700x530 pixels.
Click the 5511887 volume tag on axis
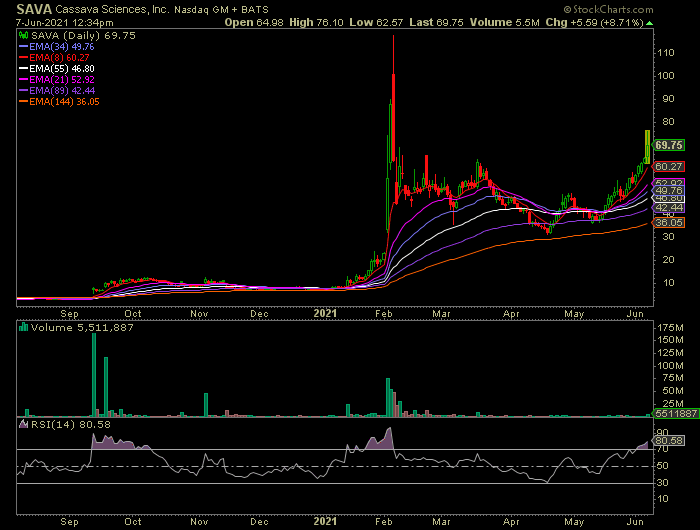pyautogui.click(x=675, y=413)
